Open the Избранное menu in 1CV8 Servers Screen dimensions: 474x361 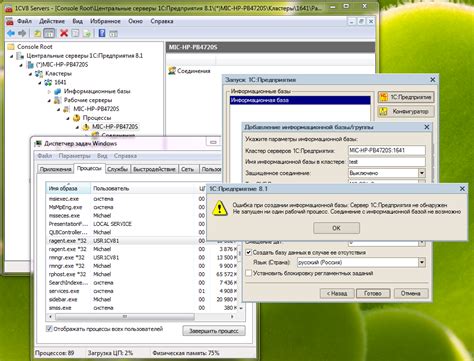click(x=105, y=21)
